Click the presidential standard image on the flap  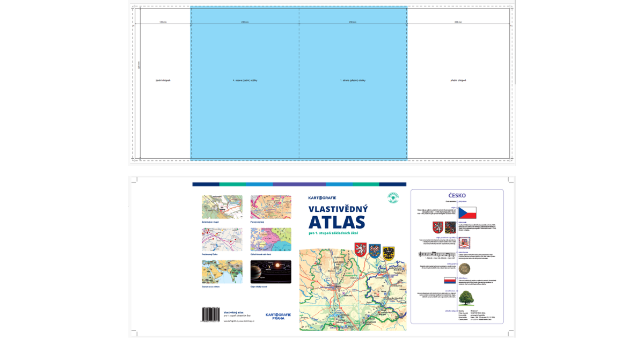[465, 243]
